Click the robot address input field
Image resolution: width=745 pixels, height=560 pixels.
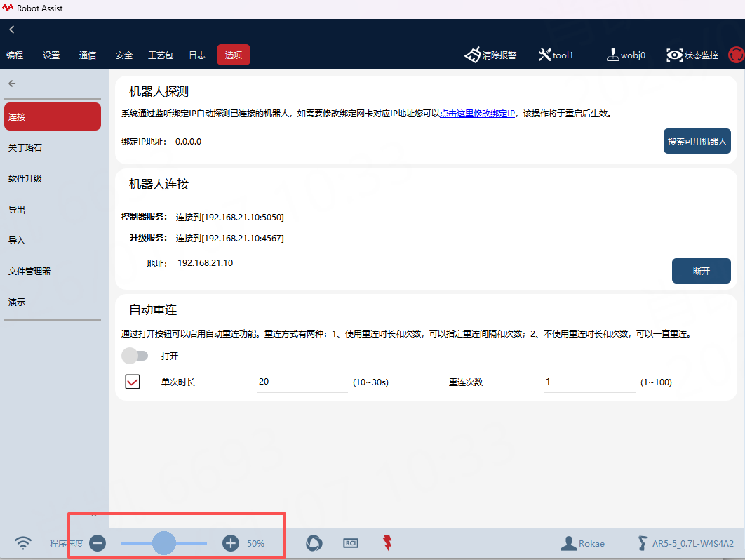click(285, 263)
